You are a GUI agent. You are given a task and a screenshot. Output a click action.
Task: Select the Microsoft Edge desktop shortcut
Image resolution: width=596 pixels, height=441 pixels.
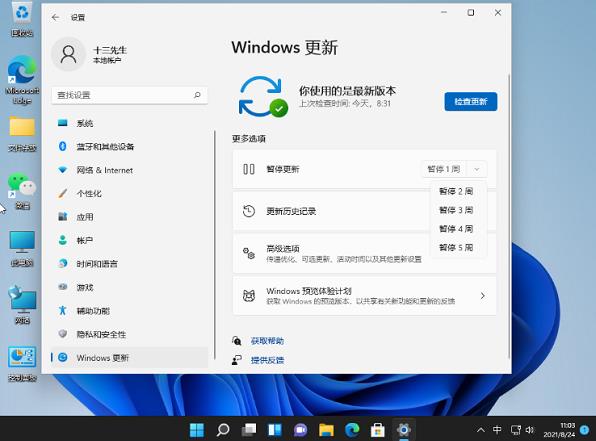22,80
